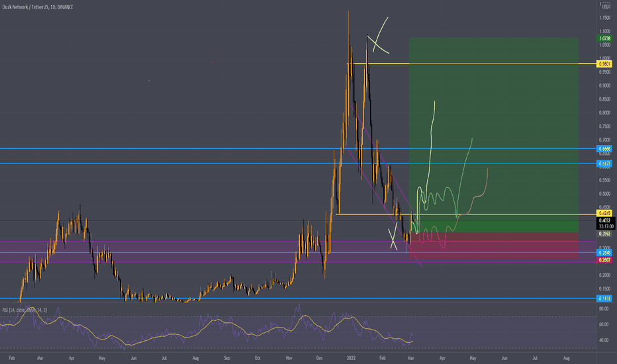Click the Dusk Network / TetherUS chart title
The image size is (617, 364).
38,7
